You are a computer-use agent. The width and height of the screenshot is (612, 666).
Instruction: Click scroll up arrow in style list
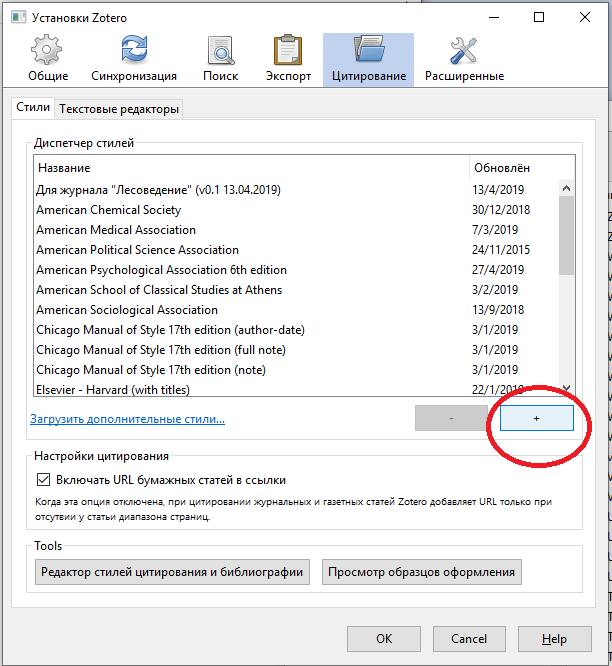(x=566, y=188)
